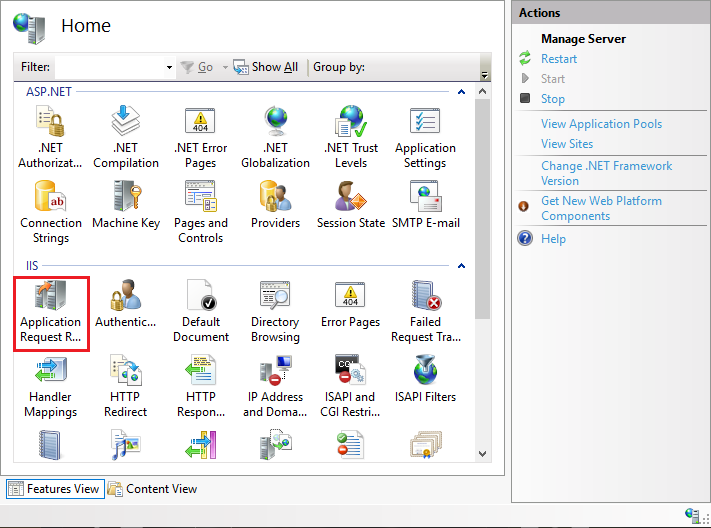Open Session State feature
Screen dimensions: 711x528
351,205
